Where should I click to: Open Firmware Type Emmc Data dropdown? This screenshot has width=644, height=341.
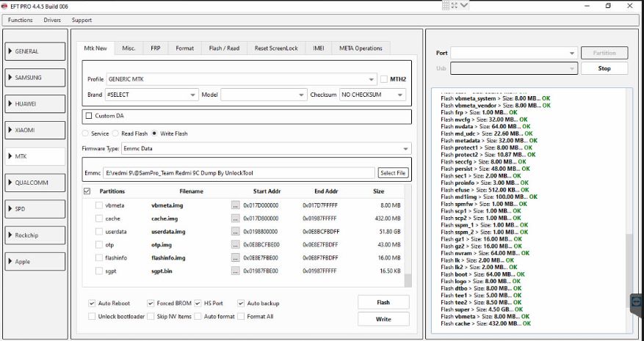[x=266, y=149]
